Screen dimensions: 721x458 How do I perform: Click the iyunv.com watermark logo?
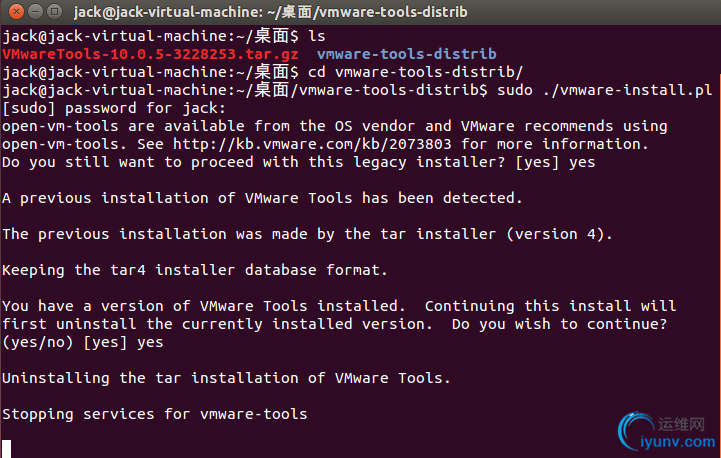[x=667, y=431]
